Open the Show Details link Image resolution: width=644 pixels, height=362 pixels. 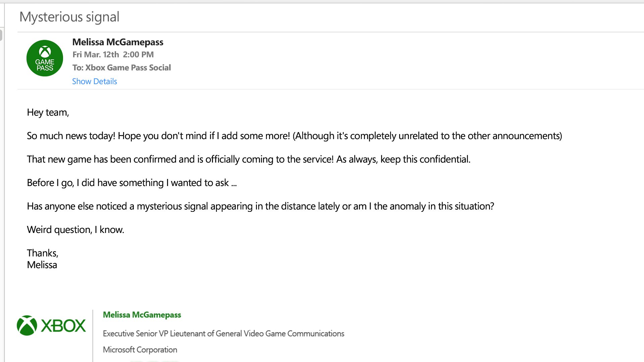click(x=95, y=81)
